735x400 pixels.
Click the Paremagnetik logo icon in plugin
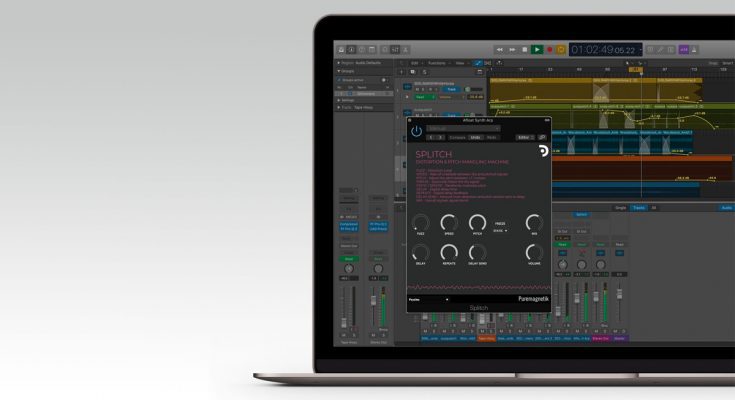coord(541,151)
